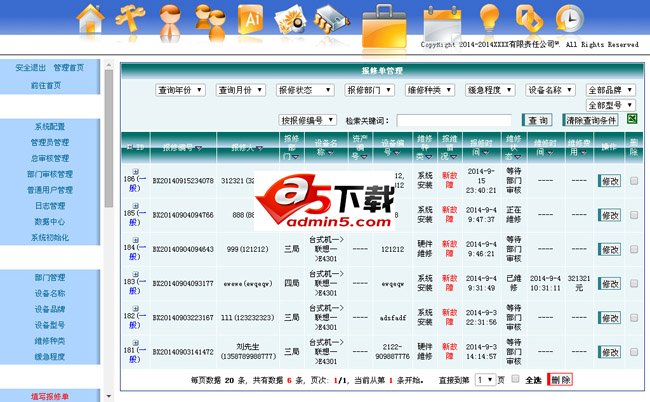Viewport: 650px width, 402px height.
Task: Open the photos picture icon
Action: (290, 19)
